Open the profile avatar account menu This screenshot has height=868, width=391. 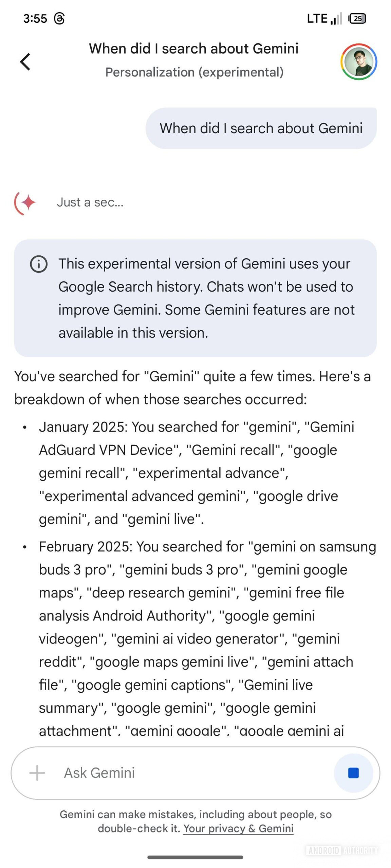coord(359,62)
